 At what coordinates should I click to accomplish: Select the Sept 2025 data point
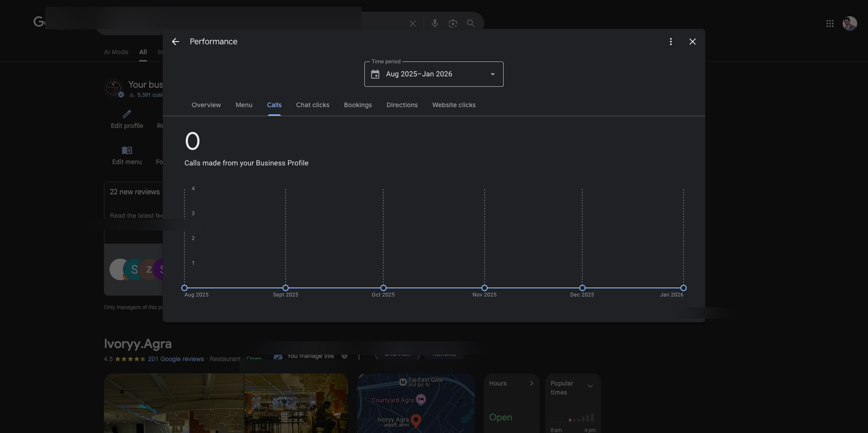pos(286,288)
